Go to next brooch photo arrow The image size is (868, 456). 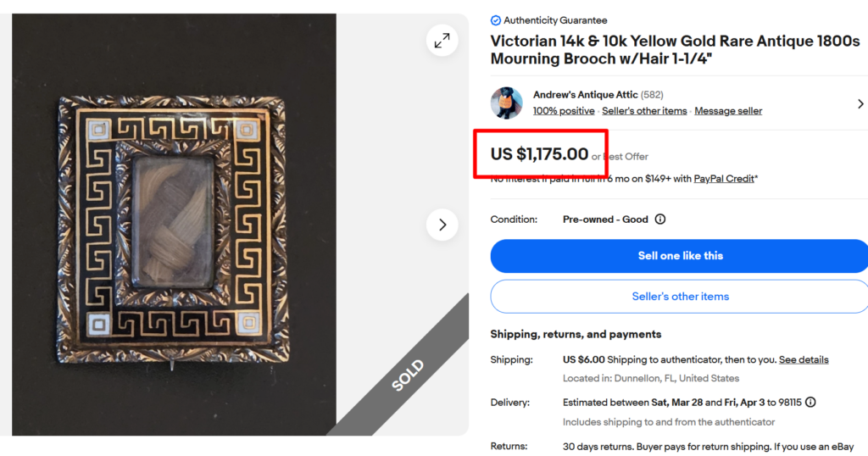[x=442, y=225]
